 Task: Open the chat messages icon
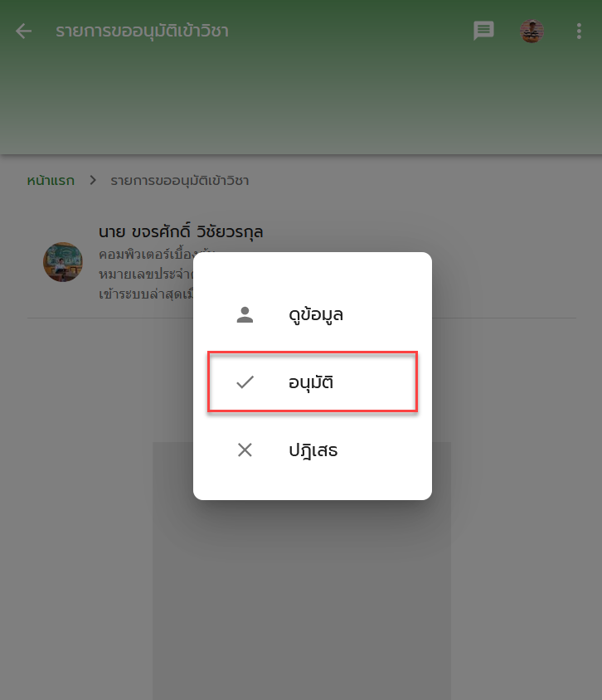(483, 32)
